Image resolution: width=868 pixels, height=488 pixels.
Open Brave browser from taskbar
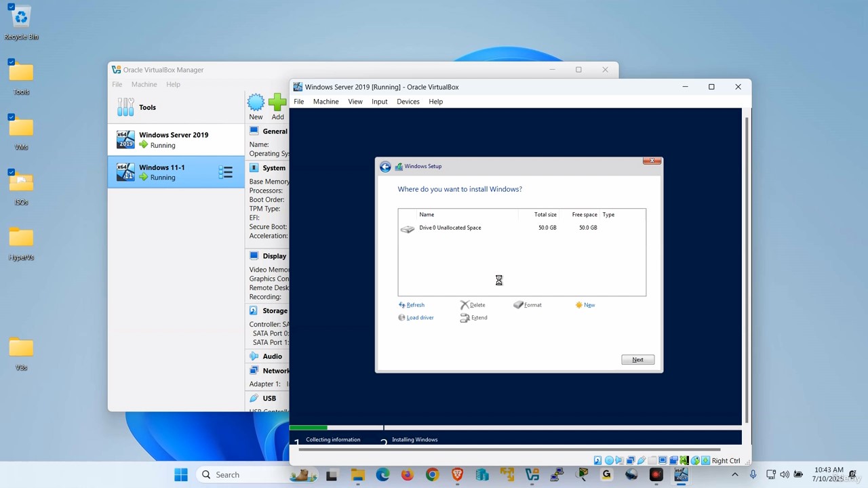pyautogui.click(x=457, y=474)
